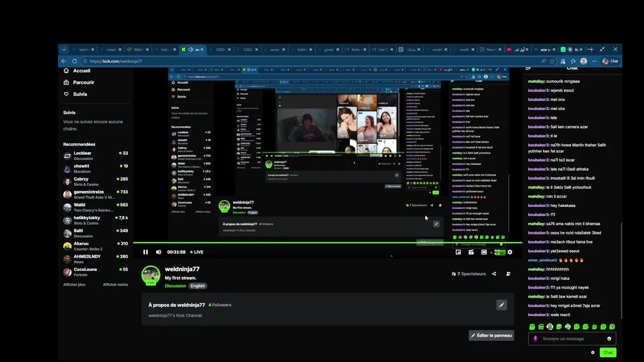Jump to LIVE in the player

pos(197,252)
